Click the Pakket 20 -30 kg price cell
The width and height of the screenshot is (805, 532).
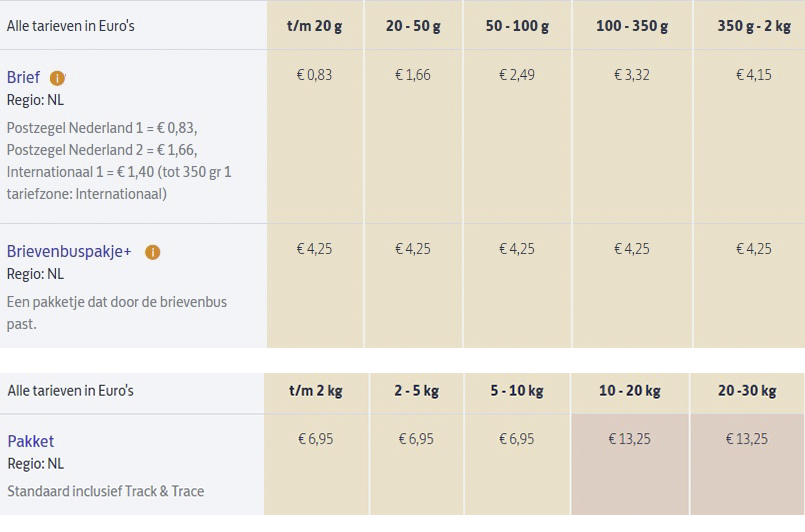(746, 439)
